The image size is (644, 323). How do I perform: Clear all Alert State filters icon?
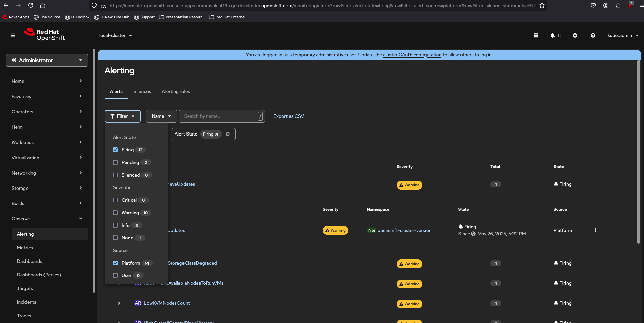point(228,134)
